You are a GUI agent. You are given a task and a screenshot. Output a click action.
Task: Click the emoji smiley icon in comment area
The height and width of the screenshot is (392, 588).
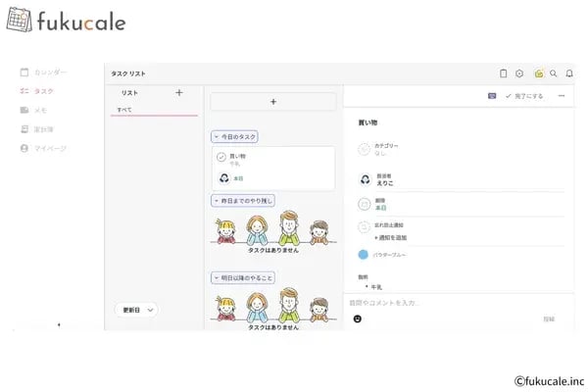tap(357, 318)
